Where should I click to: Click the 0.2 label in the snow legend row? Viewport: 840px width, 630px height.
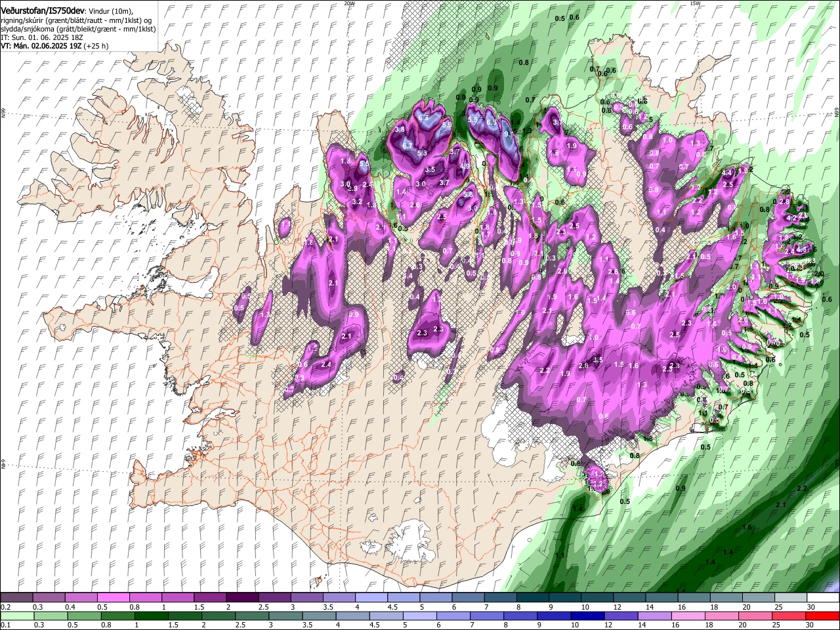point(5,608)
